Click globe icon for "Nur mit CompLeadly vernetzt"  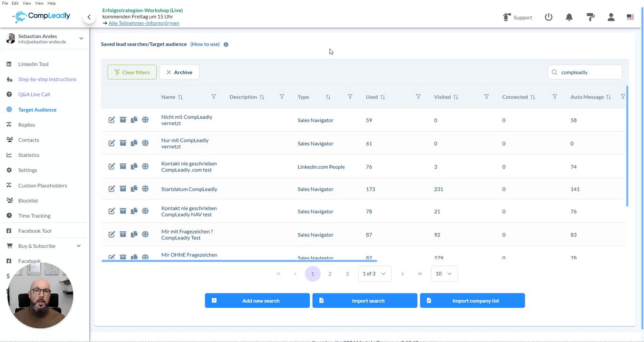145,143
